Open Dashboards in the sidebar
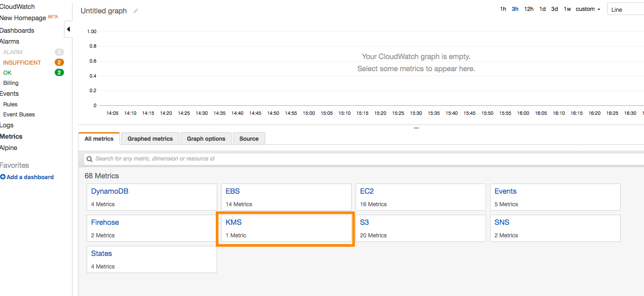 coord(17,30)
